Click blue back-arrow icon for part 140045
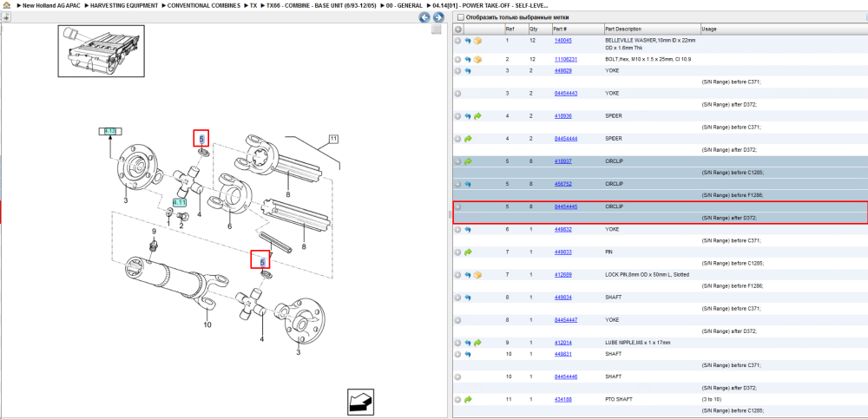 tap(468, 41)
